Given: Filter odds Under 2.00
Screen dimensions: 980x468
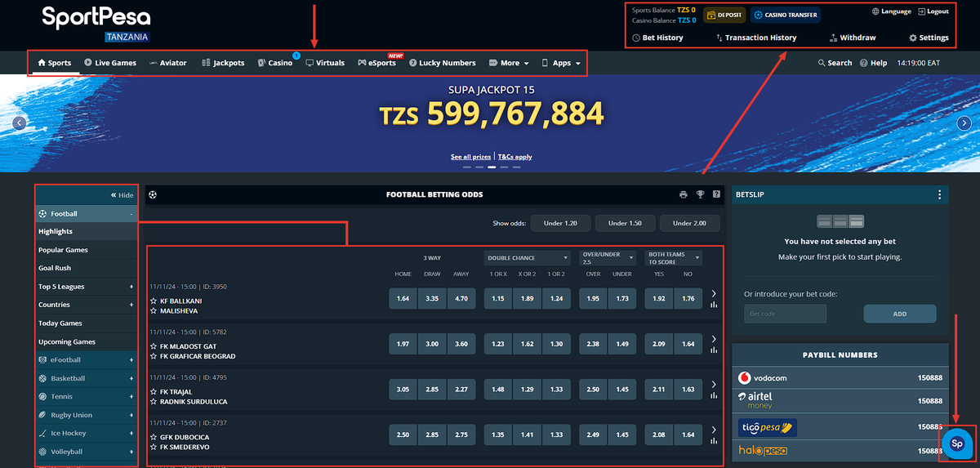Looking at the screenshot, I should [x=690, y=223].
